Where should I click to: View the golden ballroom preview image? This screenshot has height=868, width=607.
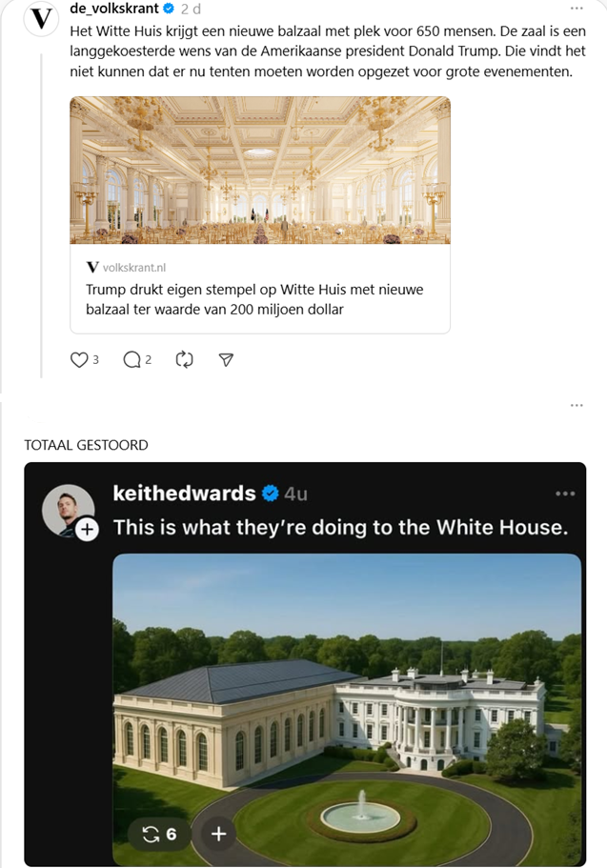[260, 170]
